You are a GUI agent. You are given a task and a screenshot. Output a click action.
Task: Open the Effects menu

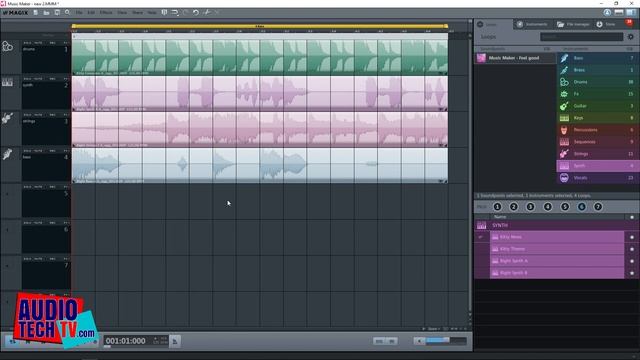[106, 13]
